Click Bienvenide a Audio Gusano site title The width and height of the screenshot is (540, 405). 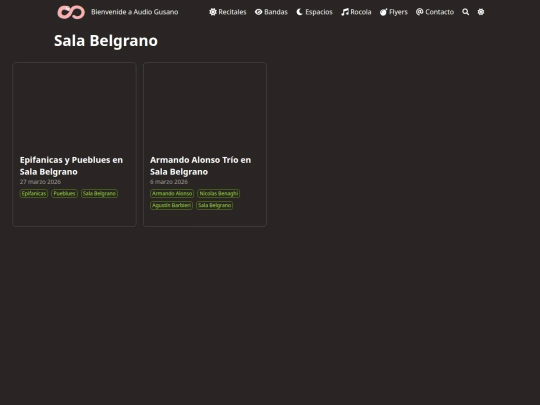point(134,12)
